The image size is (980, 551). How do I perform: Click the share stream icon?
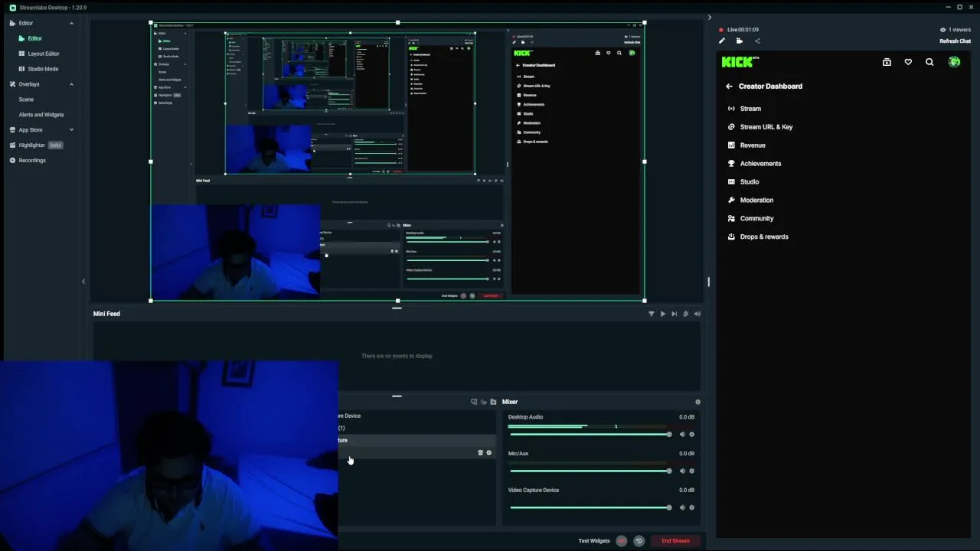click(x=757, y=41)
